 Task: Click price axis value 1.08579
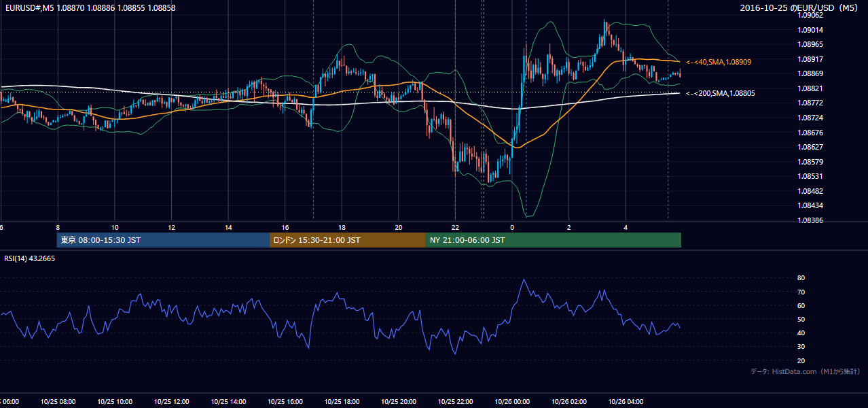810,162
